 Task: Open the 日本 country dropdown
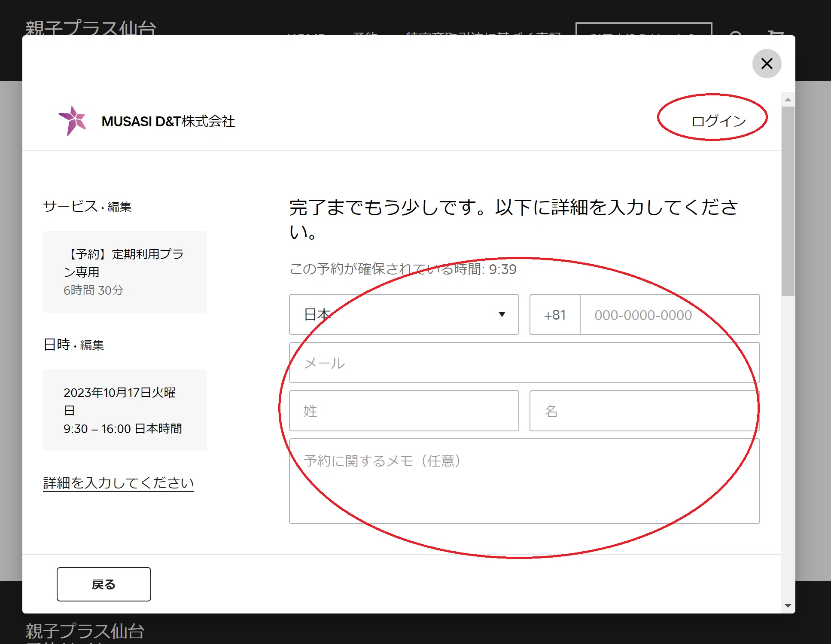[x=404, y=314]
